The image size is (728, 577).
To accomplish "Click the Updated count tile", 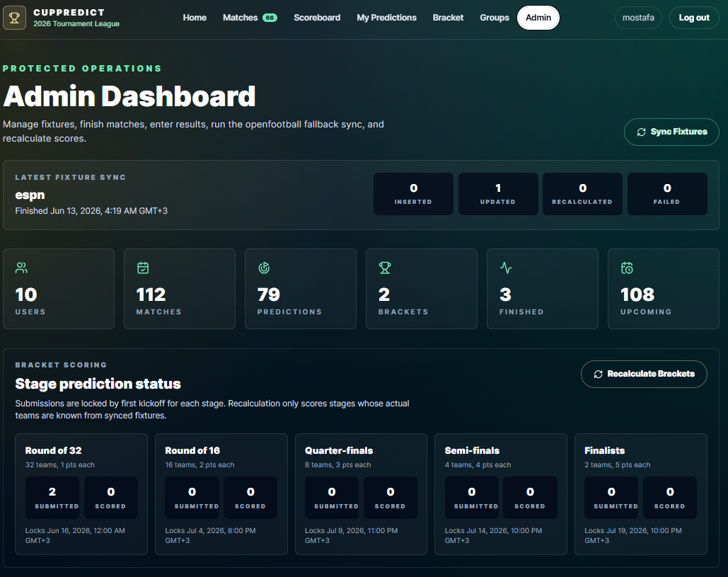I will click(498, 194).
